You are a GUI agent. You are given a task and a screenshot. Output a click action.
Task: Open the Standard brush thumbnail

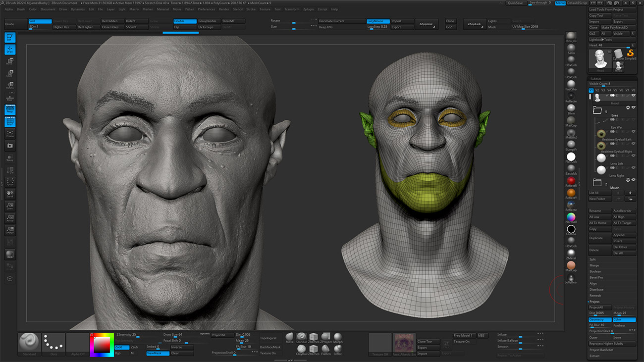[30, 344]
